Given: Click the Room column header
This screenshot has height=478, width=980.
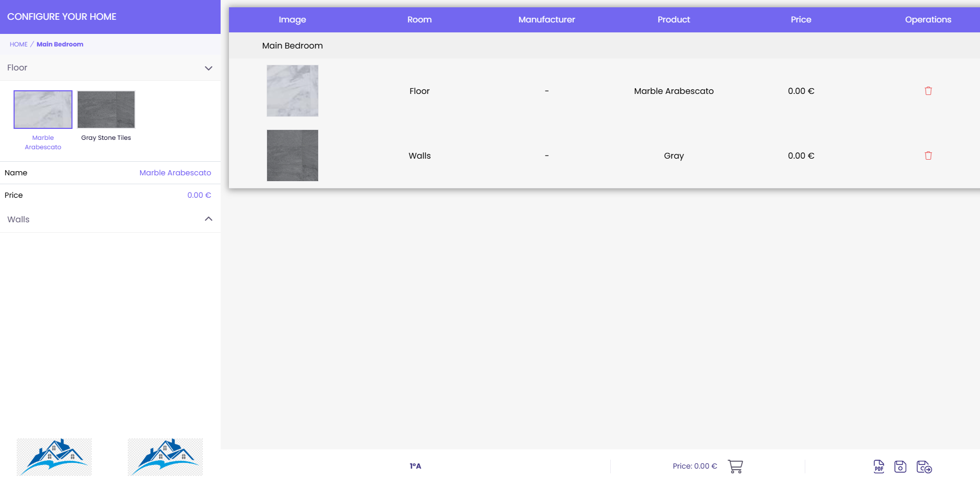Looking at the screenshot, I should [x=419, y=20].
